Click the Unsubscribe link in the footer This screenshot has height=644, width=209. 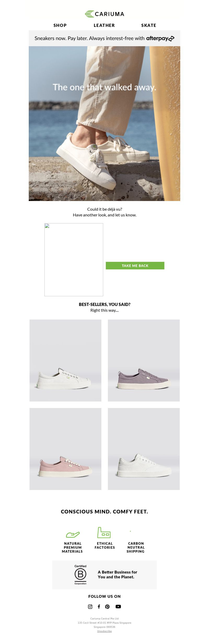point(104,631)
